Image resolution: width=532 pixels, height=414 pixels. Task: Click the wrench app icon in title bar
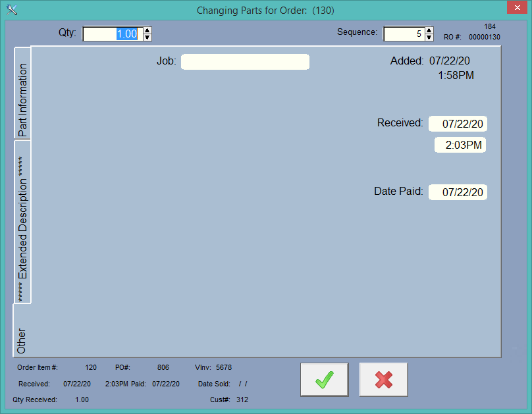[11, 10]
